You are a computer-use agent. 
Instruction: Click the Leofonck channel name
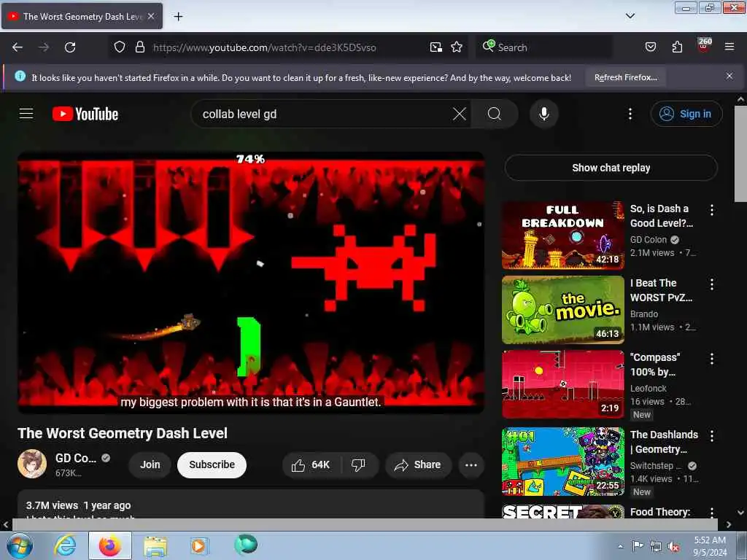click(648, 389)
